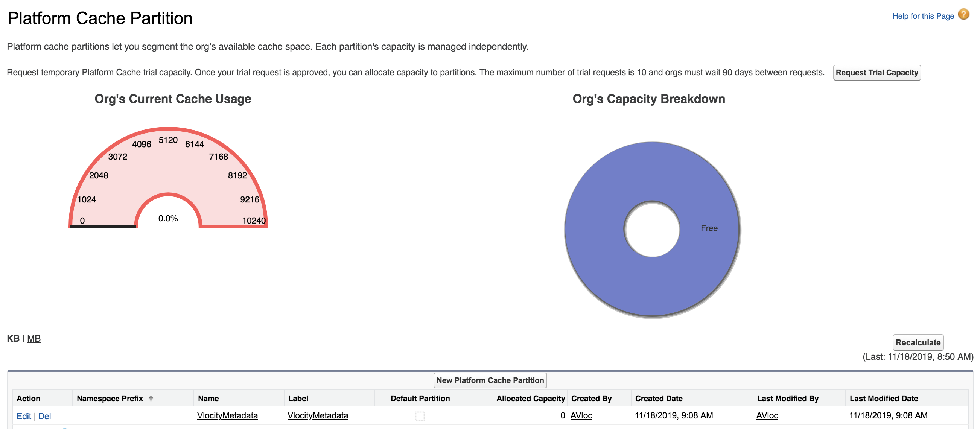980x429 pixels.
Task: Switch cache display units to MB
Action: tap(33, 338)
